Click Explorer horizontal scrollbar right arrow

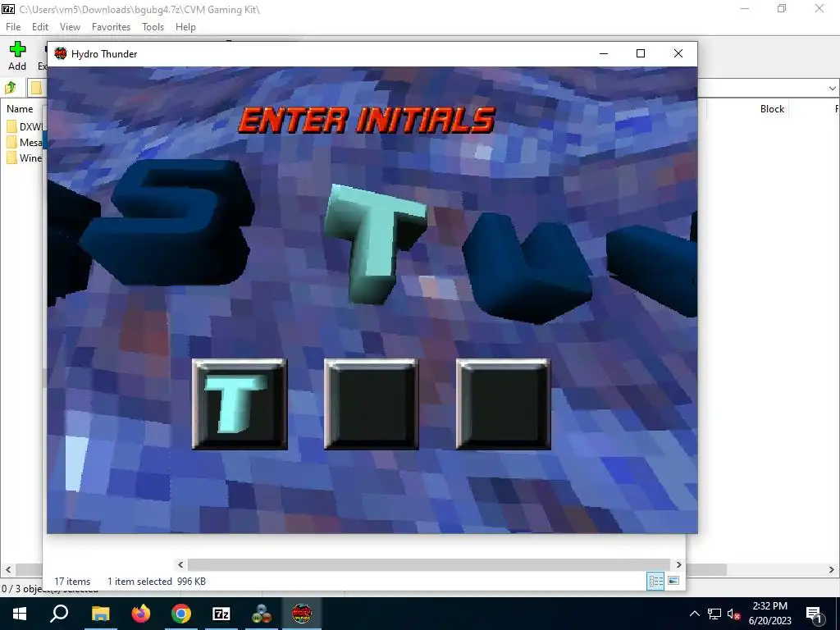click(678, 564)
